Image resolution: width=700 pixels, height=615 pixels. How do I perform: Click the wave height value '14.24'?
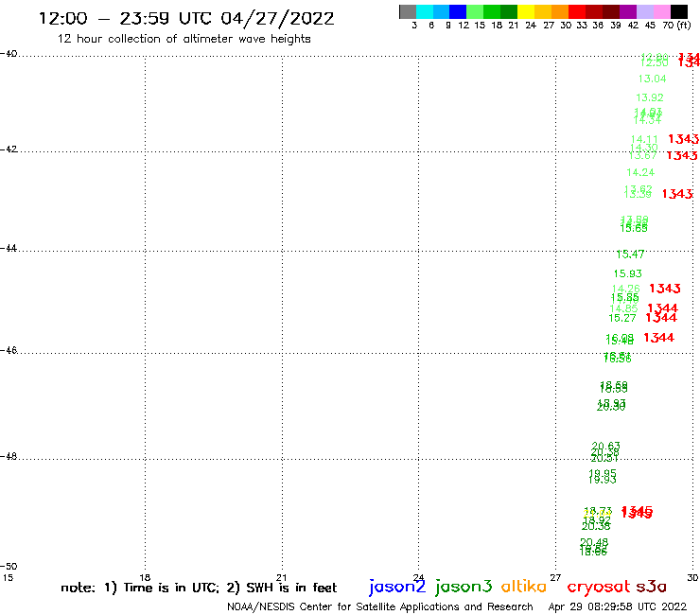click(x=640, y=172)
